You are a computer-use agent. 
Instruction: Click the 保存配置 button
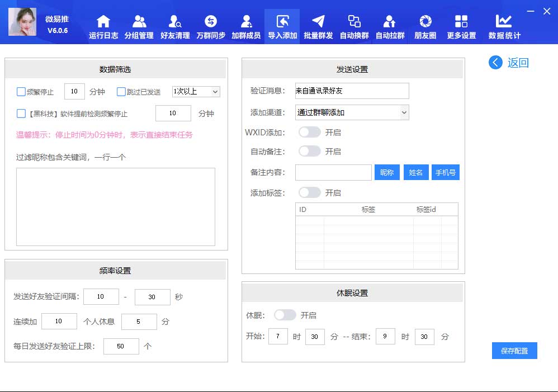pyautogui.click(x=514, y=351)
